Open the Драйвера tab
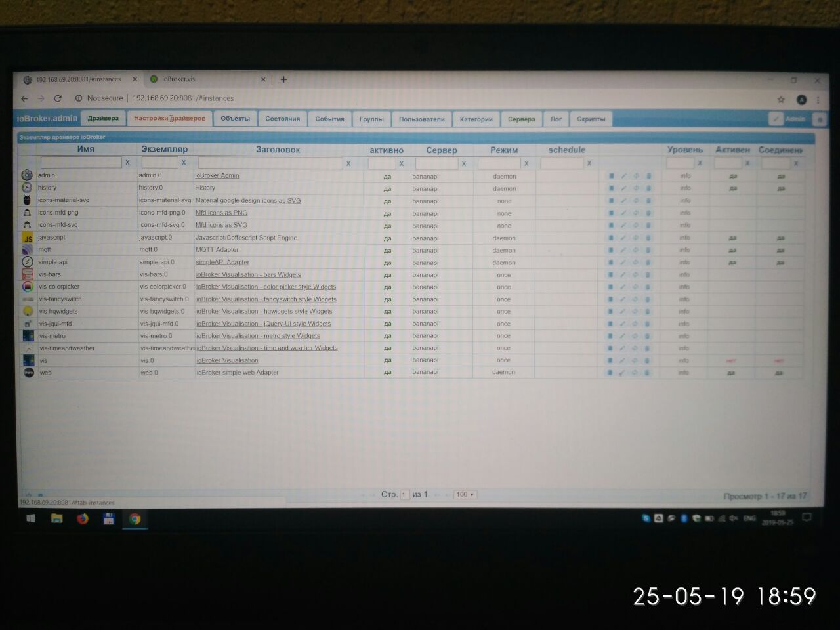This screenshot has width=840, height=630. tap(103, 119)
